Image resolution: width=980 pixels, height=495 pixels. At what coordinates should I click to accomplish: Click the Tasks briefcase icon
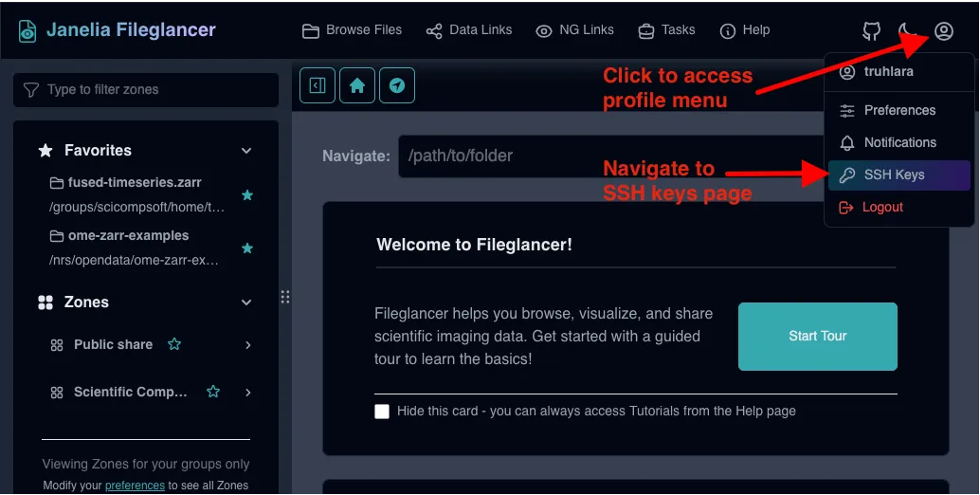click(646, 30)
